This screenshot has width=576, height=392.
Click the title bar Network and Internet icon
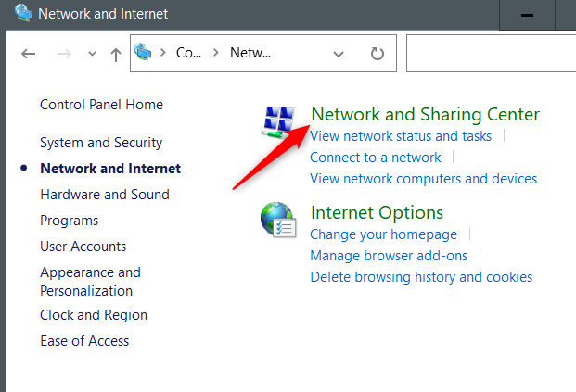coord(18,15)
